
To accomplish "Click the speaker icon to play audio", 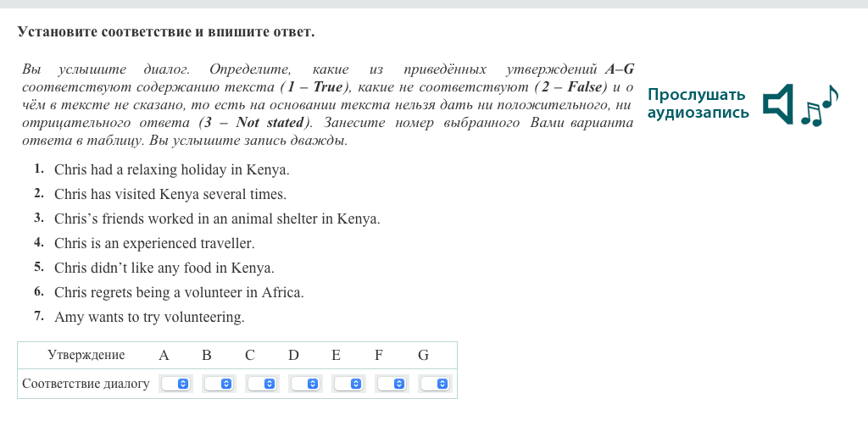I will [778, 103].
